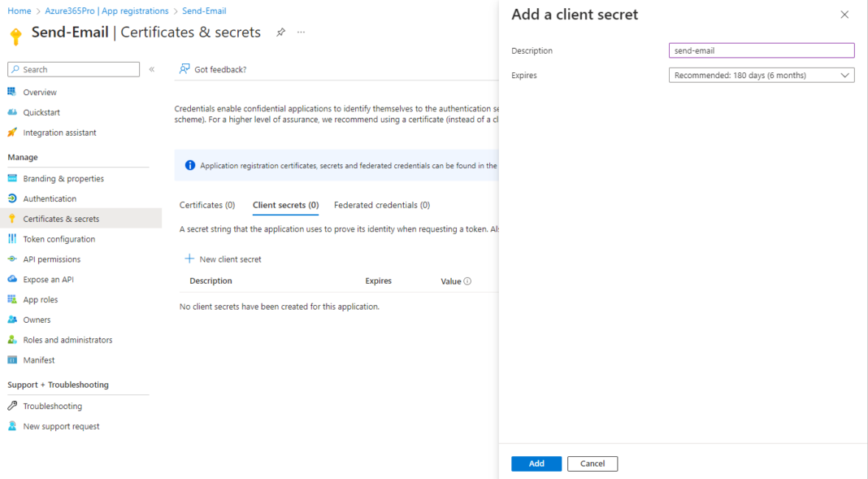
Task: Click the sidebar Search box
Action: click(x=74, y=69)
